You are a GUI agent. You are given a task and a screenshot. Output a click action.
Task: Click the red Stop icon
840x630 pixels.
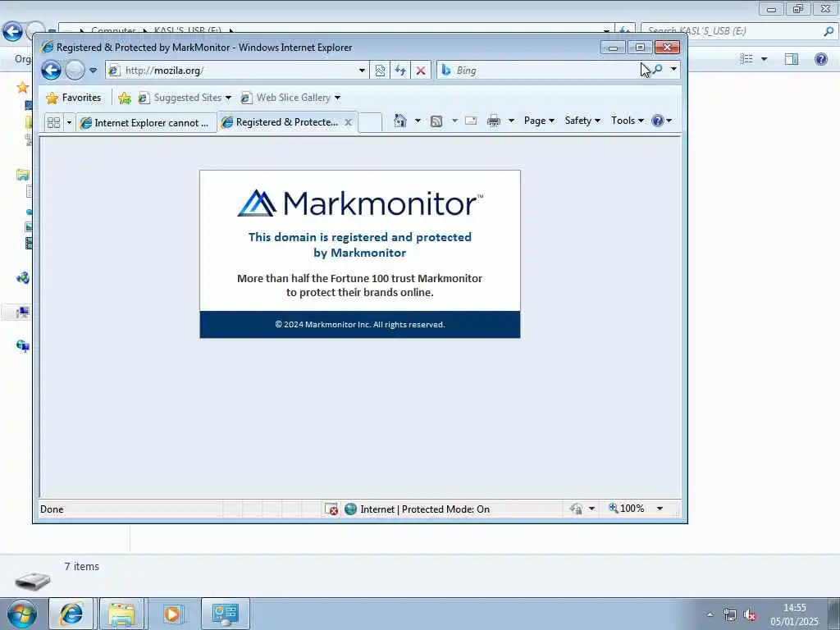coord(421,71)
